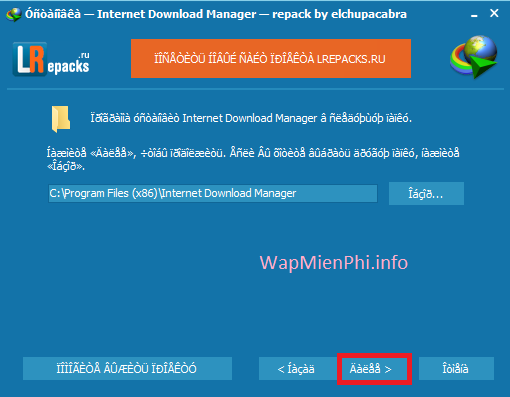Click the yellow folder icon

tap(61, 119)
